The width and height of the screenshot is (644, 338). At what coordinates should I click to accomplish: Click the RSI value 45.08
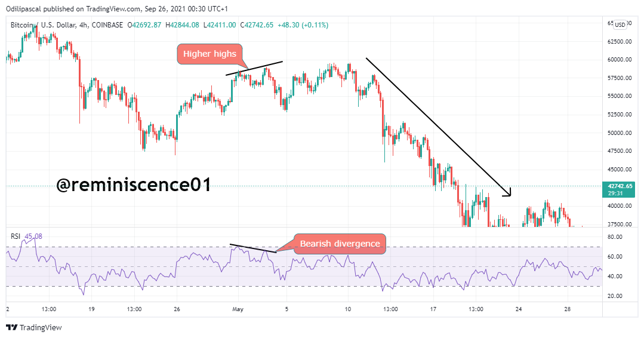tap(33, 236)
